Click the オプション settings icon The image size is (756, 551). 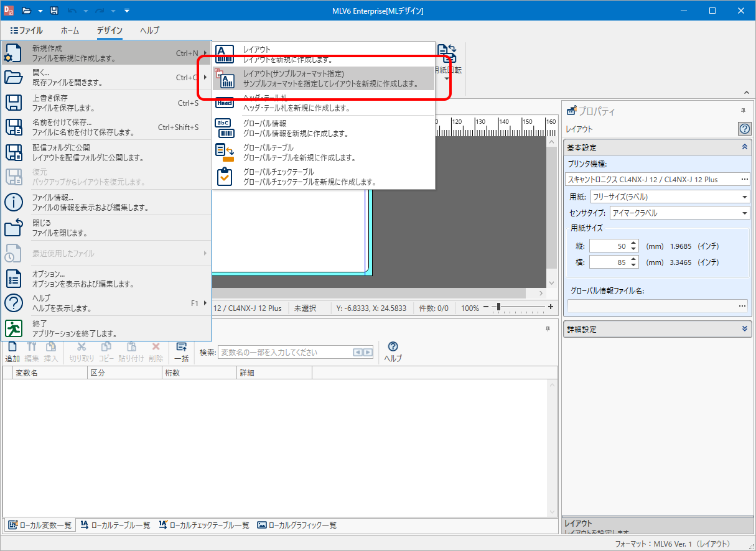click(x=14, y=279)
